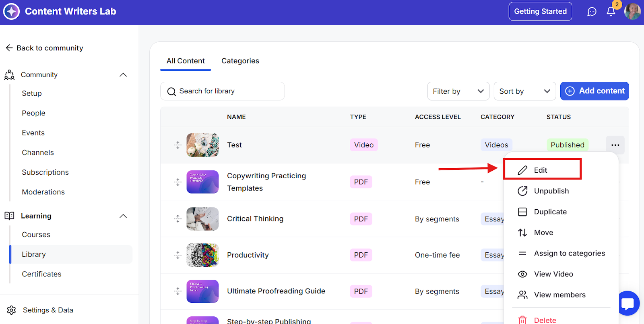
Task: Click the Move up-down arrows icon
Action: click(x=522, y=233)
